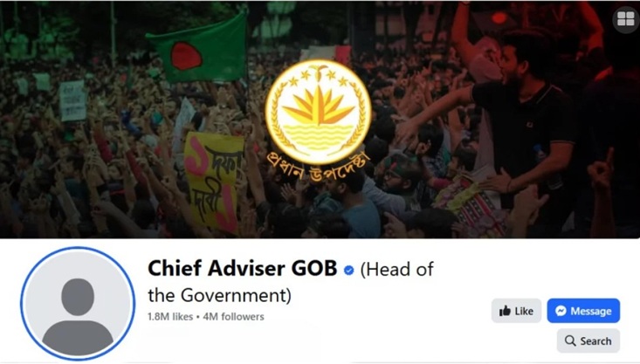This screenshot has height=364, width=640.
Task: Open the crowd cover photo
Action: pos(320,120)
